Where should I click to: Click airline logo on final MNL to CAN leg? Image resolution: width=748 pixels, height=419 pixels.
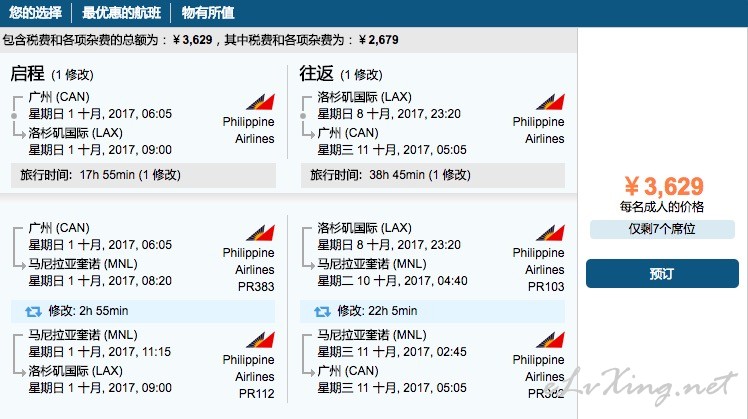550,339
